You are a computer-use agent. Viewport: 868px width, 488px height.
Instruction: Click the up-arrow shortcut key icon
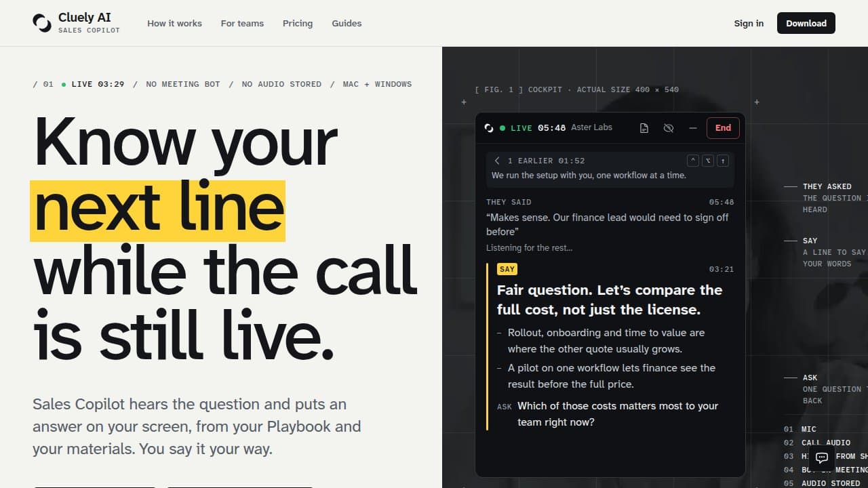tap(723, 161)
